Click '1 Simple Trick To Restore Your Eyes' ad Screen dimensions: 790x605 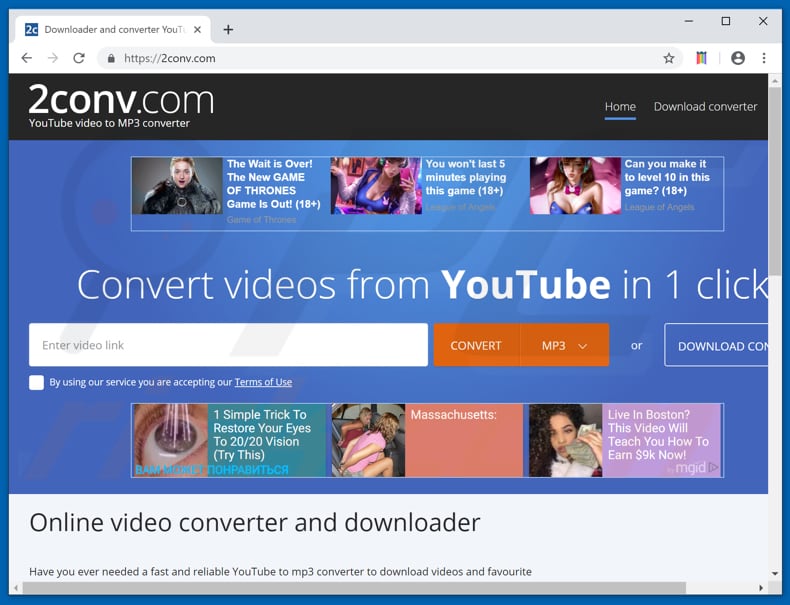262,434
